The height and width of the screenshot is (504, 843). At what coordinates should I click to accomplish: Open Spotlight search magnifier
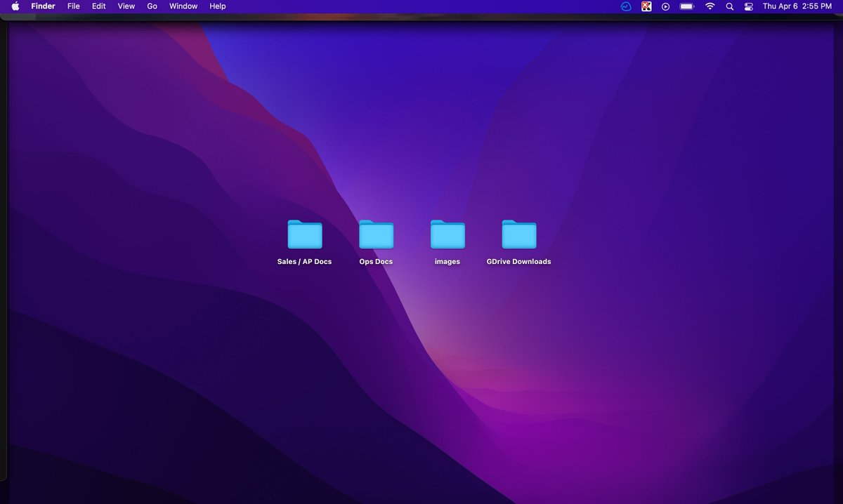(x=729, y=6)
